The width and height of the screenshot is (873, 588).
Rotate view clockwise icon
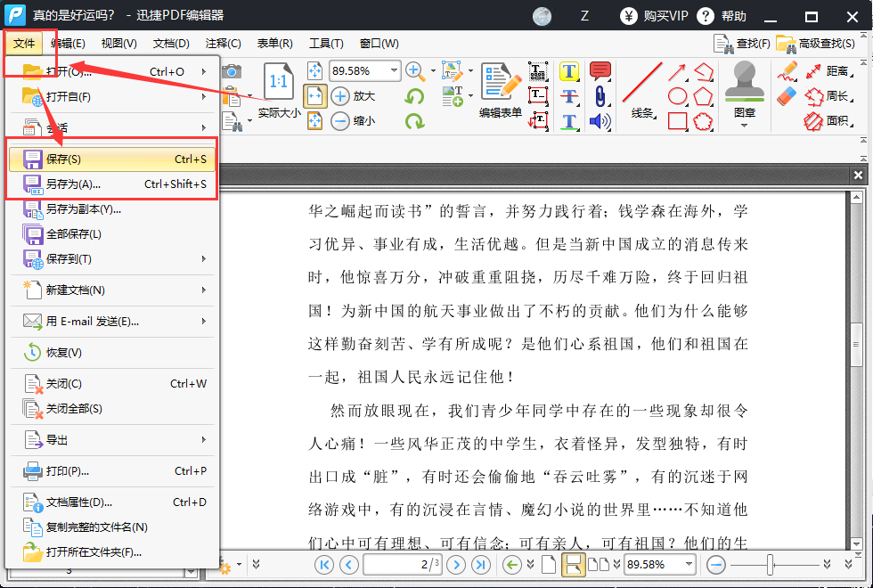pyautogui.click(x=414, y=121)
